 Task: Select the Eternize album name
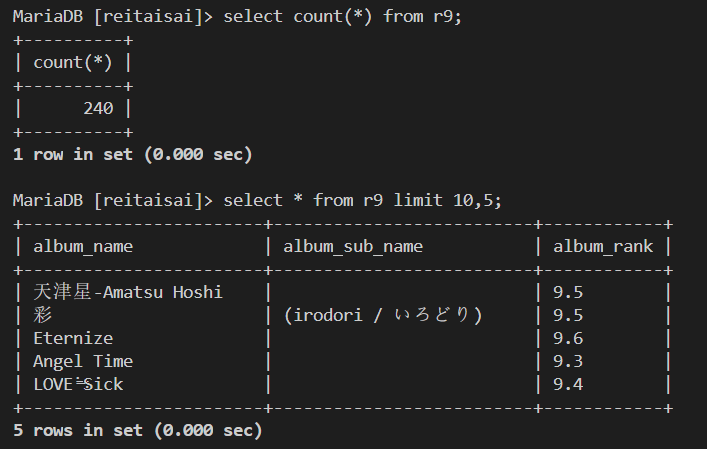click(x=73, y=339)
